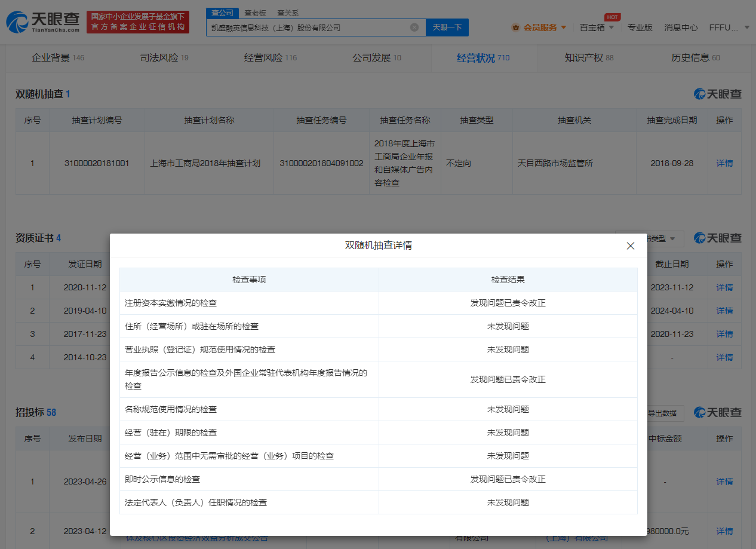Click the Tianyancha logo in the header
756x549 pixels.
point(43,22)
